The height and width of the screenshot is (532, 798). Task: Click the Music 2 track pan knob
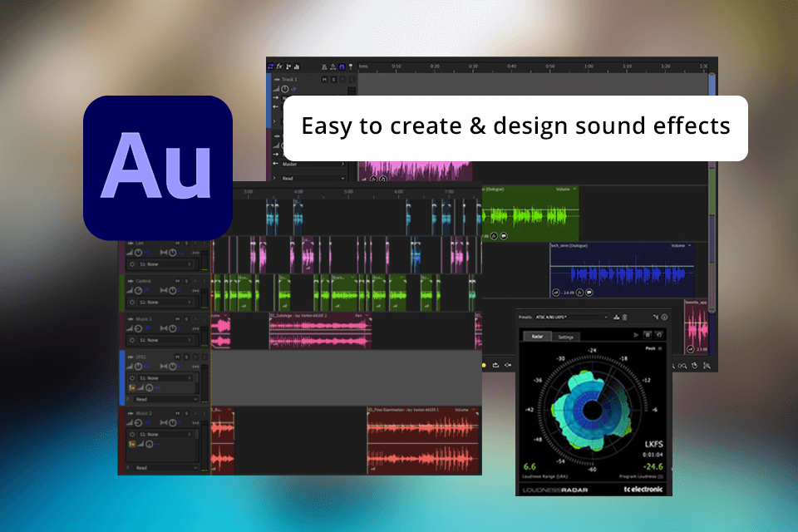tap(173, 423)
